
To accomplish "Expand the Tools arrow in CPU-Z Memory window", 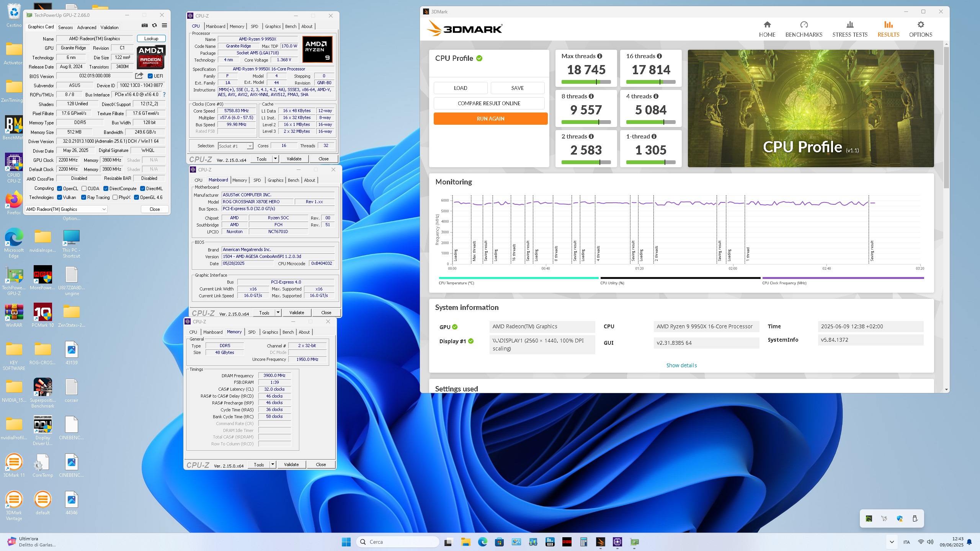I will (x=273, y=465).
